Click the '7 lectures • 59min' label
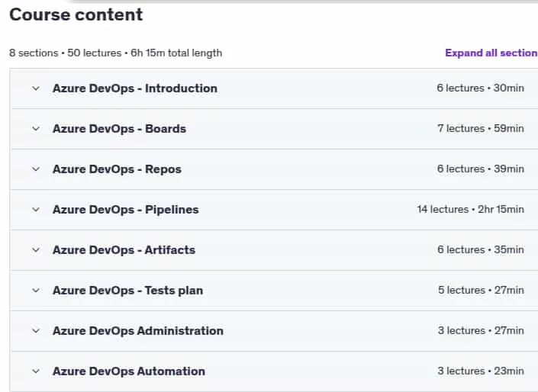Image resolution: width=538 pixels, height=392 pixels. coord(481,129)
